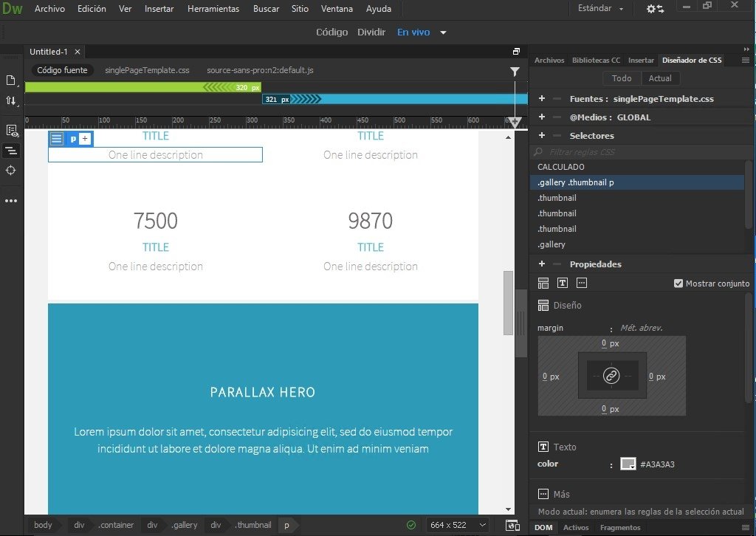
Task: Open the file management icon in left toolbar
Action: click(10, 80)
